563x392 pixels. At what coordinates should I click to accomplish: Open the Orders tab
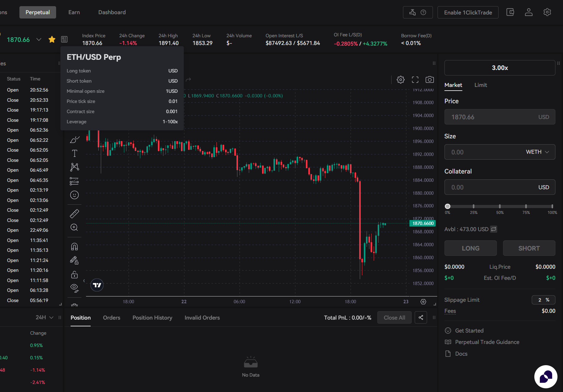112,318
